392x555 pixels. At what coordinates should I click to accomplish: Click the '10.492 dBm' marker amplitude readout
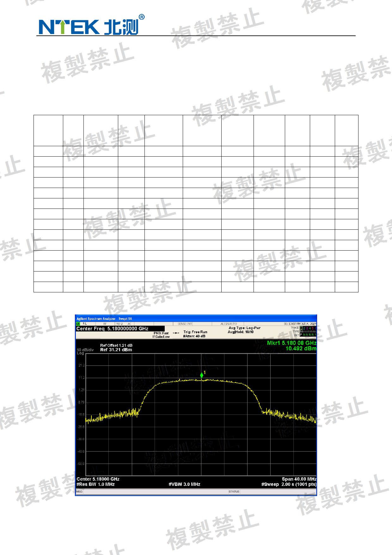pyautogui.click(x=301, y=348)
